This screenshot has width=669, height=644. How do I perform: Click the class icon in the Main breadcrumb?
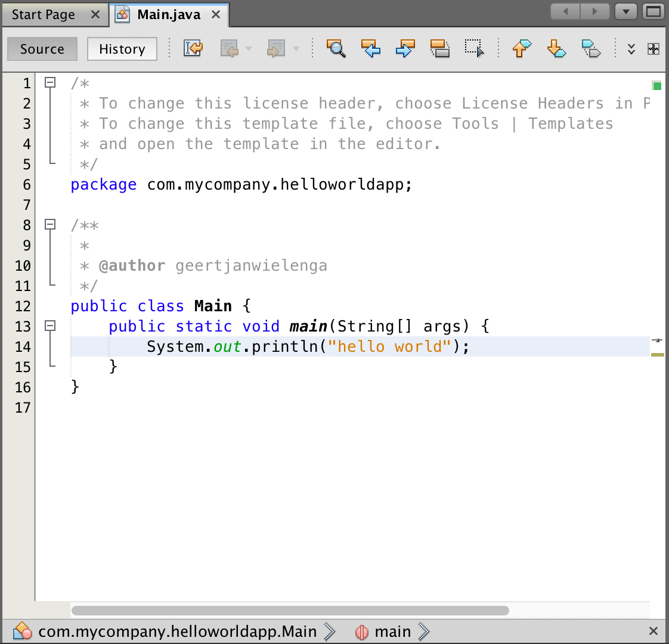point(22,631)
